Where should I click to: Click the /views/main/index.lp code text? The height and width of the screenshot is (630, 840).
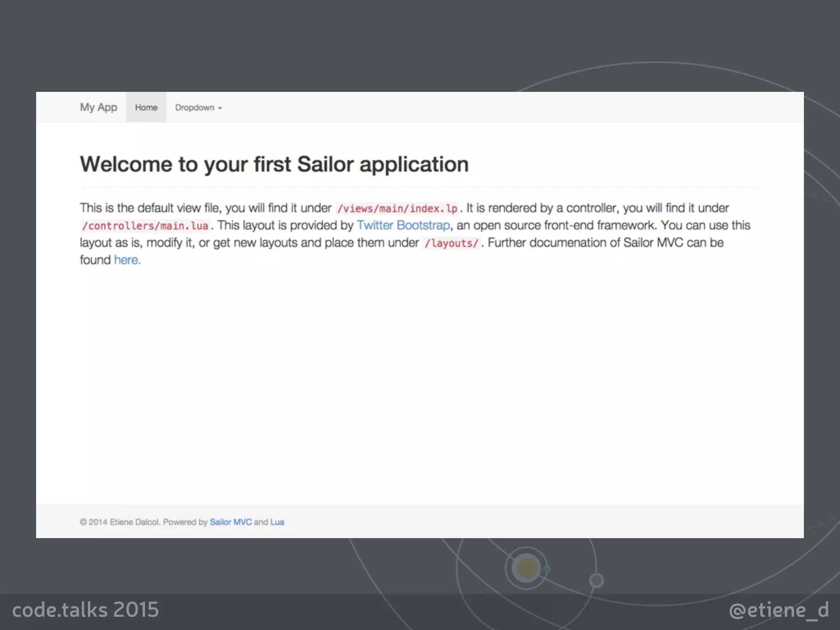pos(397,208)
